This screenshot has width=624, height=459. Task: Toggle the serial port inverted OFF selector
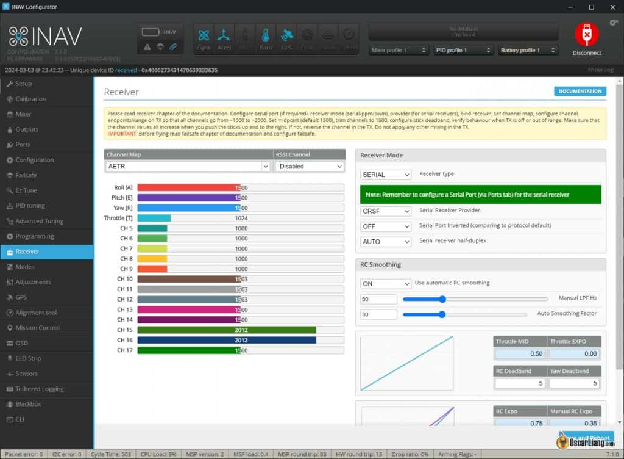(x=385, y=226)
